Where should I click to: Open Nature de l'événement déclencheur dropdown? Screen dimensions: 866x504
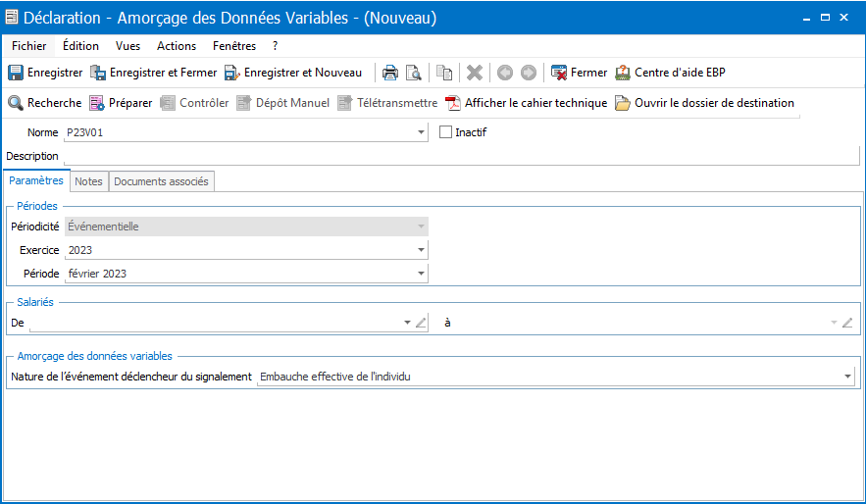coord(847,377)
